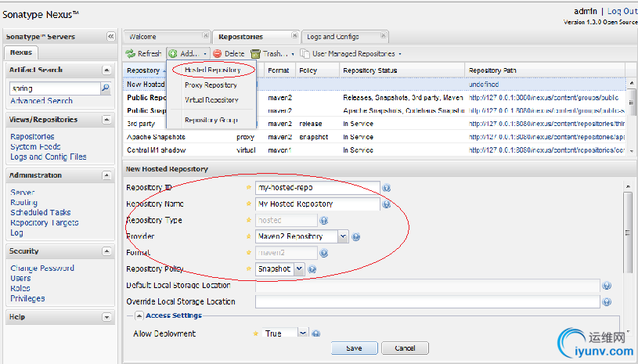Sort by the Repository Status column header
Screen dimensions: 638x364
(x=402, y=70)
